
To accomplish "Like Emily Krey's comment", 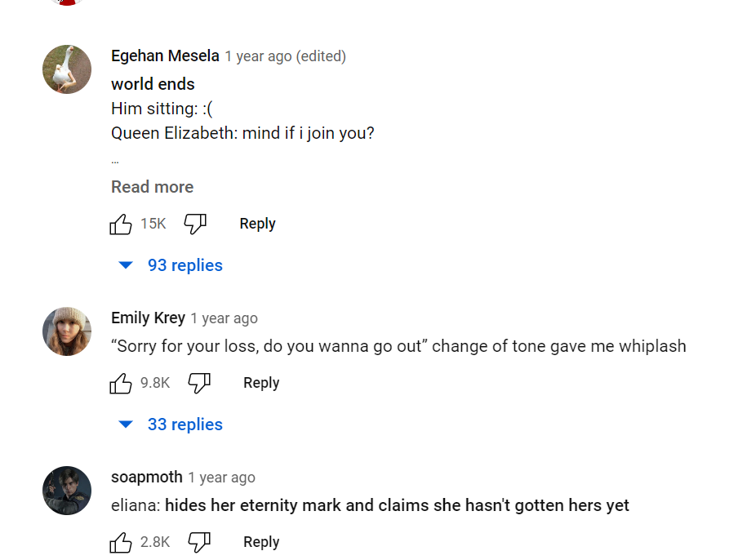I will pyautogui.click(x=121, y=384).
